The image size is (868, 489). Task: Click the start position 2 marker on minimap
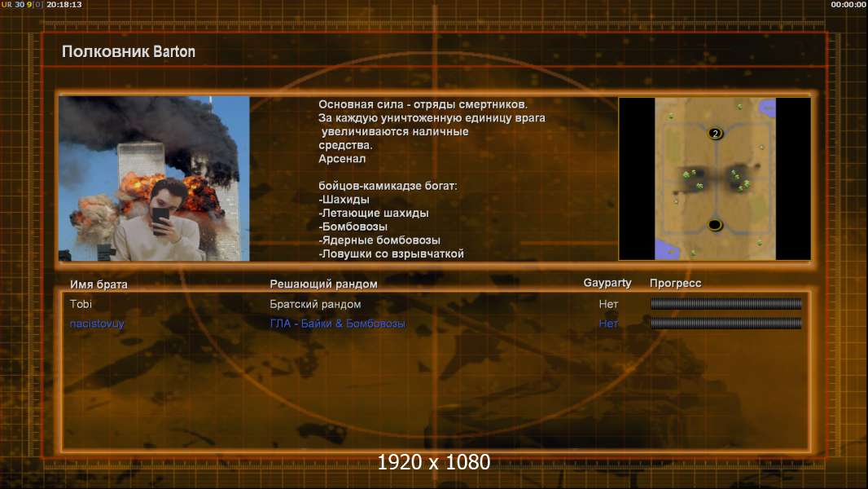(x=715, y=134)
